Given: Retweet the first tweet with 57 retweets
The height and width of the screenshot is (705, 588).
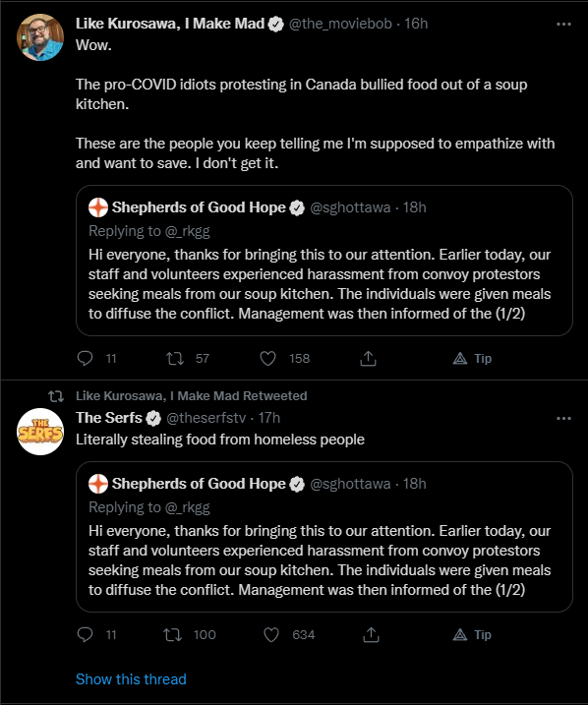Looking at the screenshot, I should click(175, 358).
